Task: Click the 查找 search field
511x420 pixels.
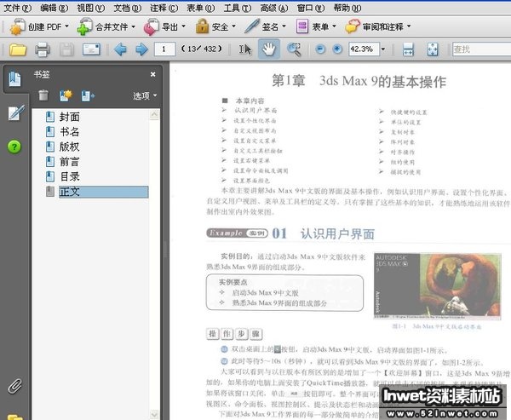Action: (x=481, y=49)
